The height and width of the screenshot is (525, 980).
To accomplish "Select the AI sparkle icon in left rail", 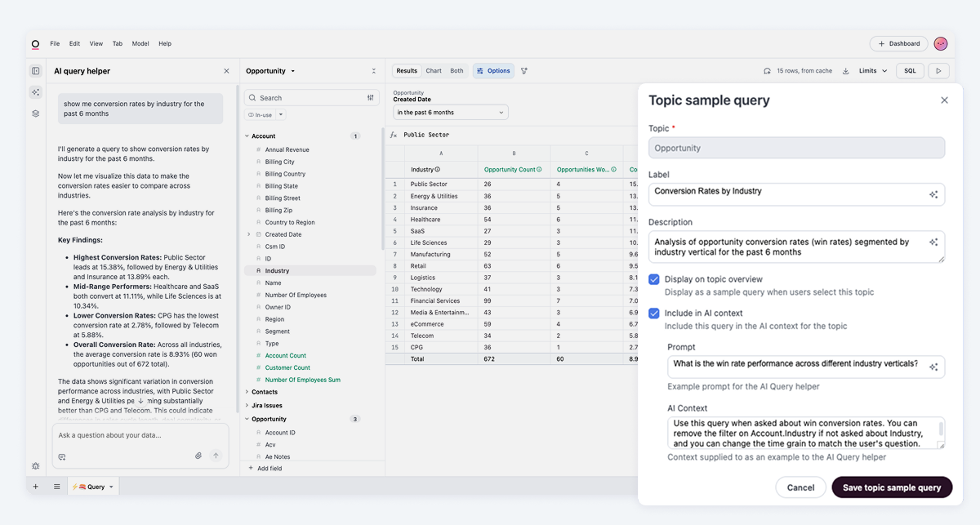I will [34, 92].
